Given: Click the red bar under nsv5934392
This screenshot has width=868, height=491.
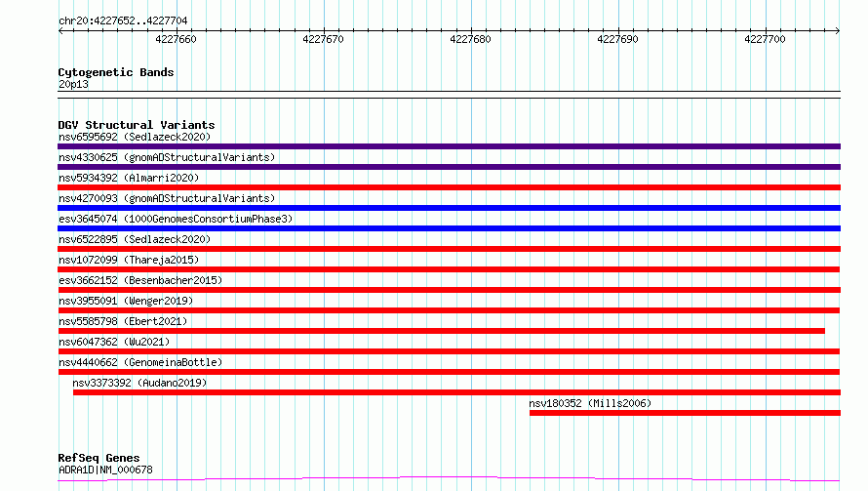Looking at the screenshot, I should point(449,187).
